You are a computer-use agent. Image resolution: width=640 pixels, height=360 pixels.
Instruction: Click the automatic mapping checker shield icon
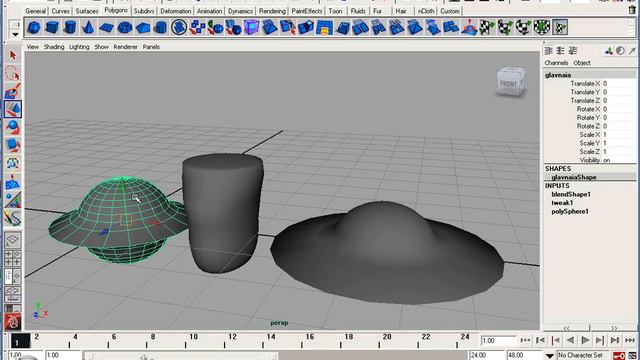[542, 27]
